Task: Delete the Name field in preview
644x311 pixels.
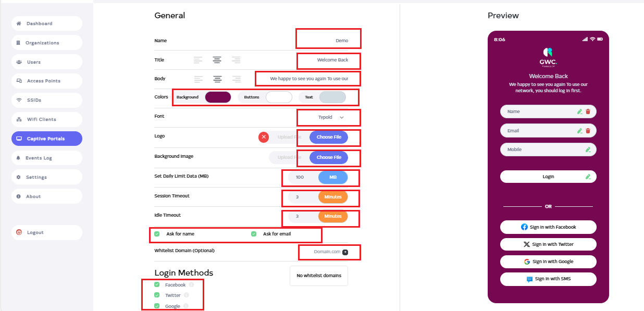Action: (588, 111)
